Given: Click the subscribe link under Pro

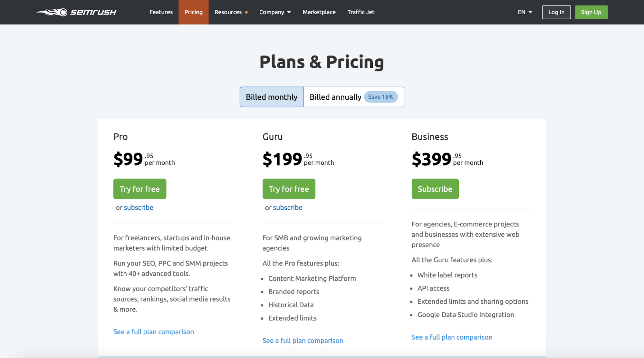Looking at the screenshot, I should (x=139, y=208).
